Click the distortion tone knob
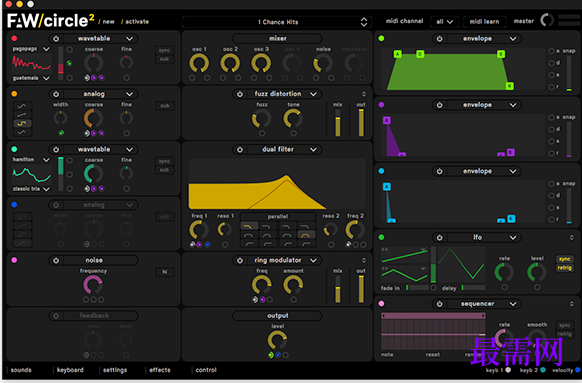 tap(293, 119)
